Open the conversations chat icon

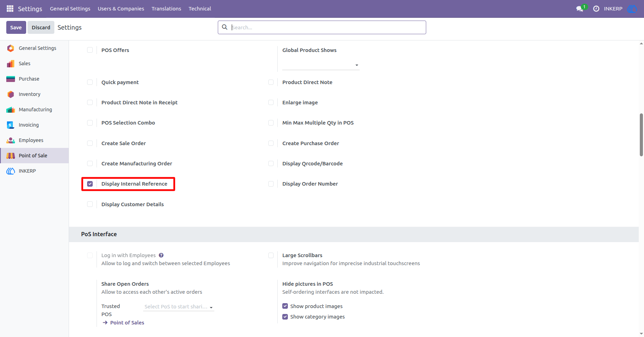click(x=580, y=9)
